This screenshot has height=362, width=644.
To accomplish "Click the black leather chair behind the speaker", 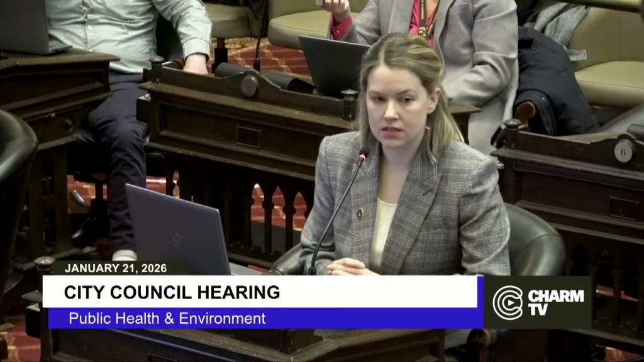I will click(535, 239).
